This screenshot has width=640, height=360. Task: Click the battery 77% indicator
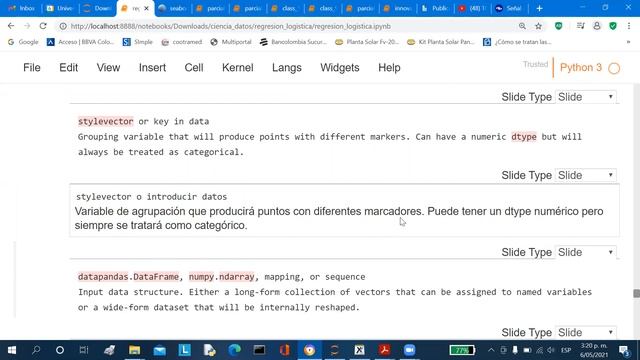462,350
